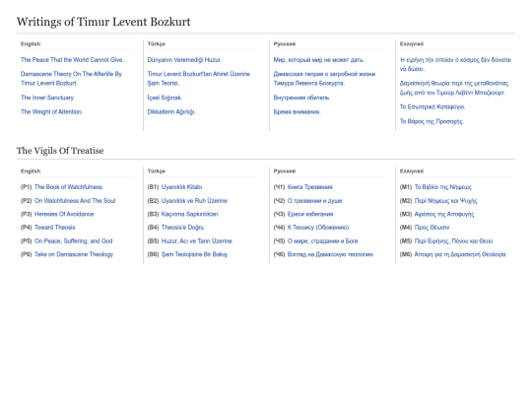Select 'Writings of Timur Levent Bozkurt' heading
This screenshot has width=532, height=399.
(x=103, y=22)
